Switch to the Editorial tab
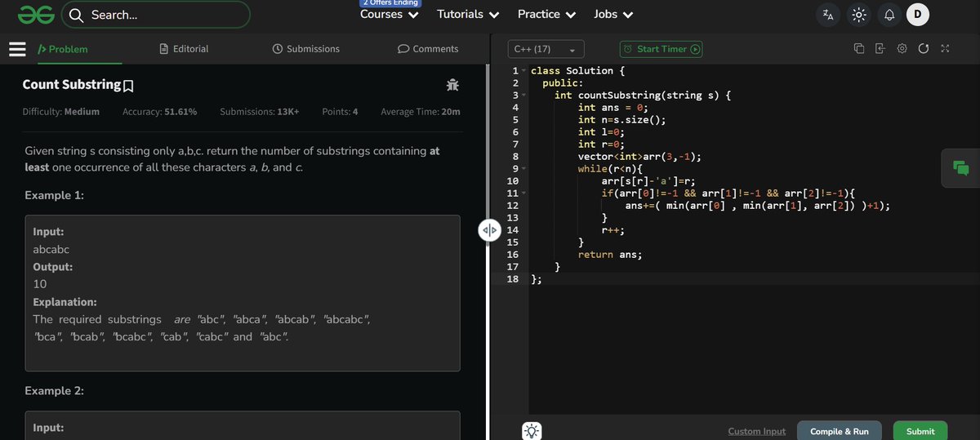This screenshot has width=980, height=440. pyautogui.click(x=184, y=49)
